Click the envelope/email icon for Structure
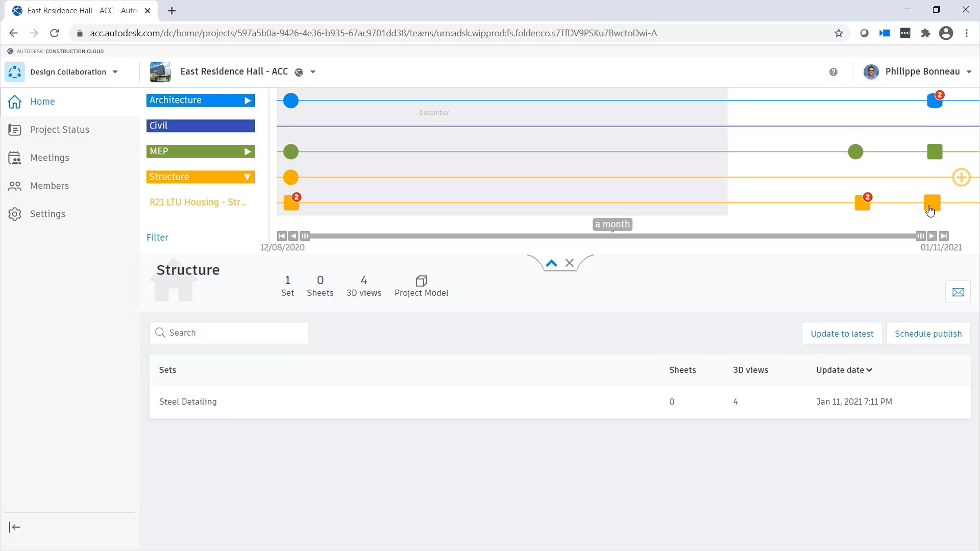The image size is (980, 551). (958, 292)
